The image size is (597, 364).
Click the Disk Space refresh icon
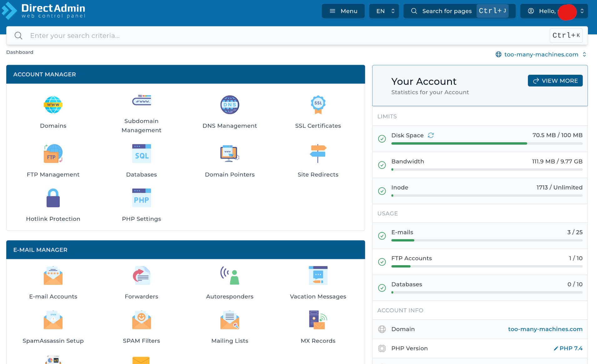click(x=431, y=135)
